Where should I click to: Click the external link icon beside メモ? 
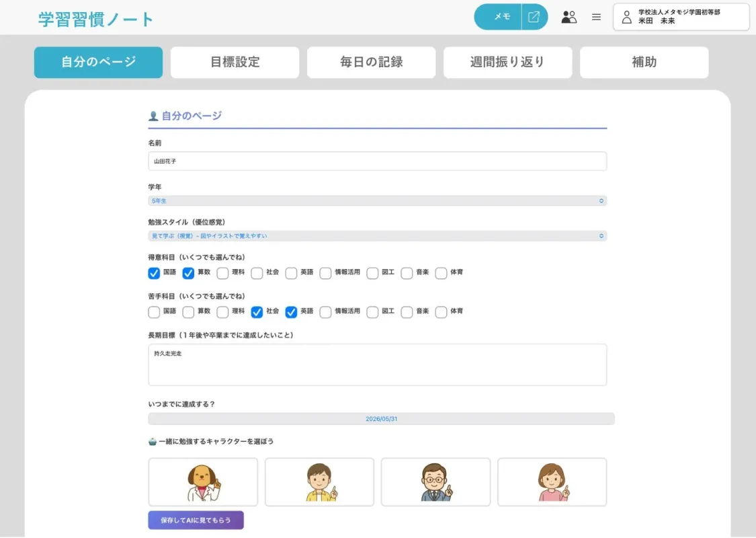(534, 17)
